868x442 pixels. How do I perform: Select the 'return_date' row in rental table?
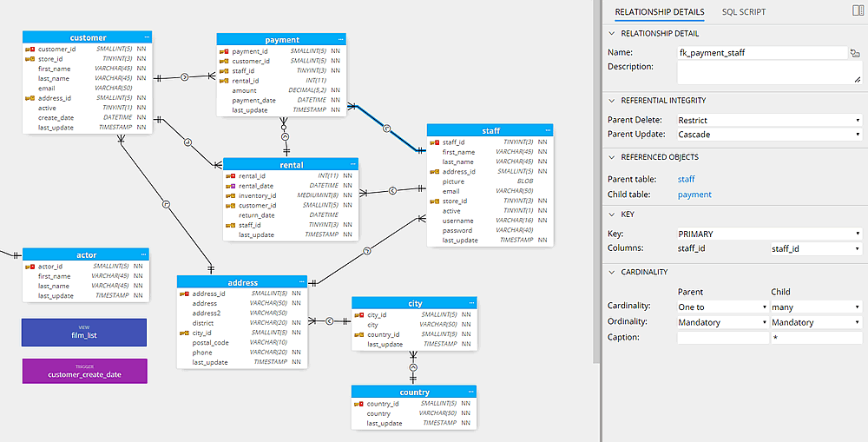(x=291, y=214)
